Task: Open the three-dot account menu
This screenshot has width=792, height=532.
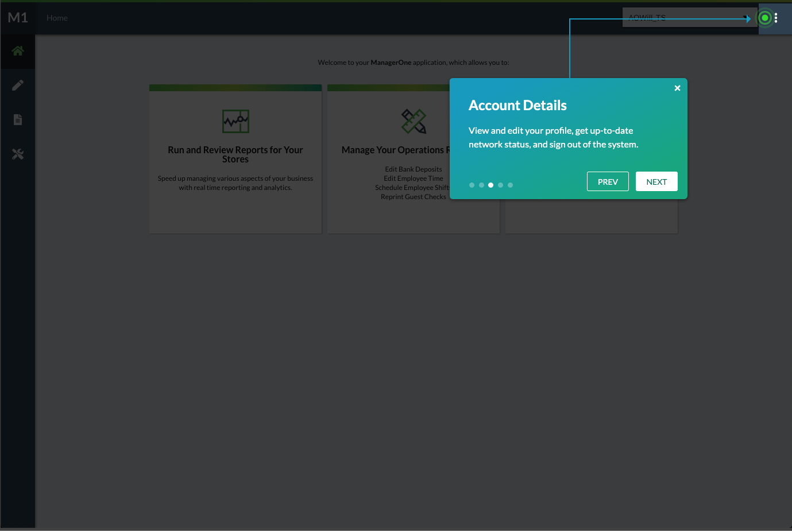Action: point(776,18)
